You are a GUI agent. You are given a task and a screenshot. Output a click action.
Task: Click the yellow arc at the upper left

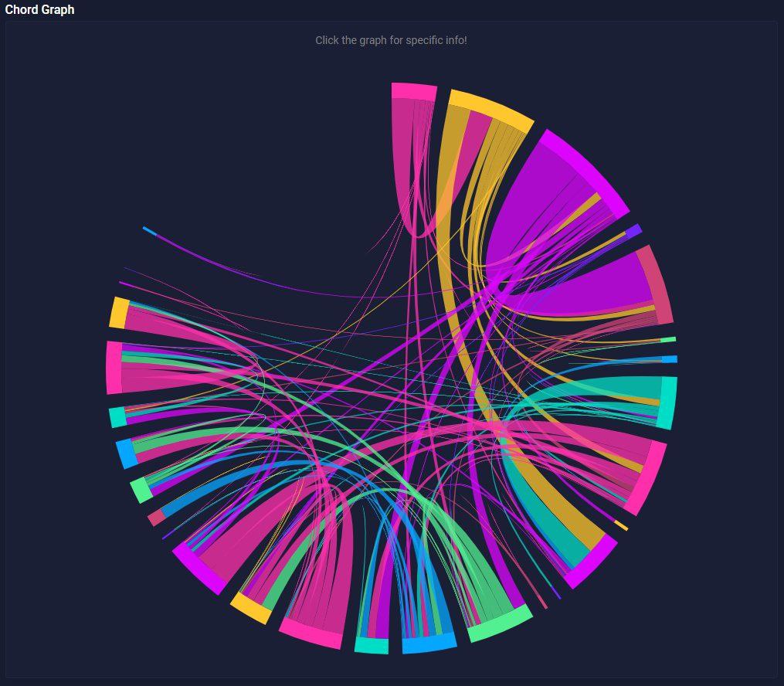[119, 312]
